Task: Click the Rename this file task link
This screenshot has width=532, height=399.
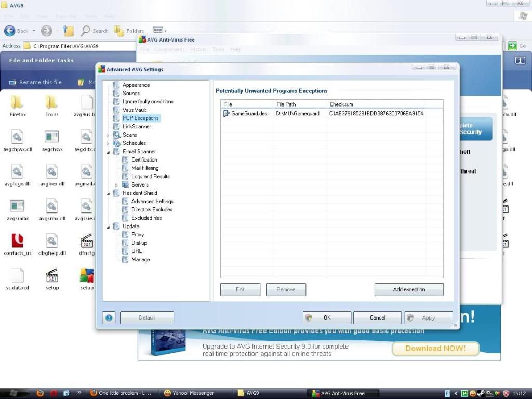Action: tap(35, 82)
